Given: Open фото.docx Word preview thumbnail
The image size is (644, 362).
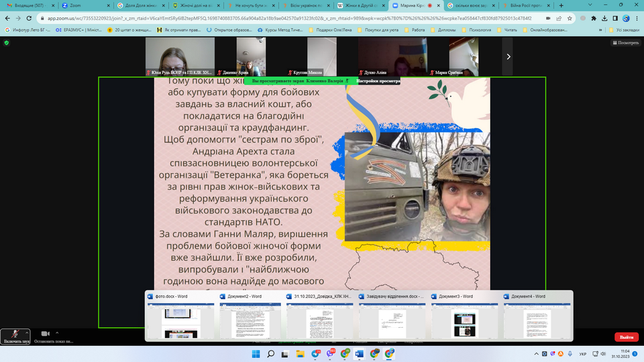Looking at the screenshot, I should pyautogui.click(x=180, y=320).
